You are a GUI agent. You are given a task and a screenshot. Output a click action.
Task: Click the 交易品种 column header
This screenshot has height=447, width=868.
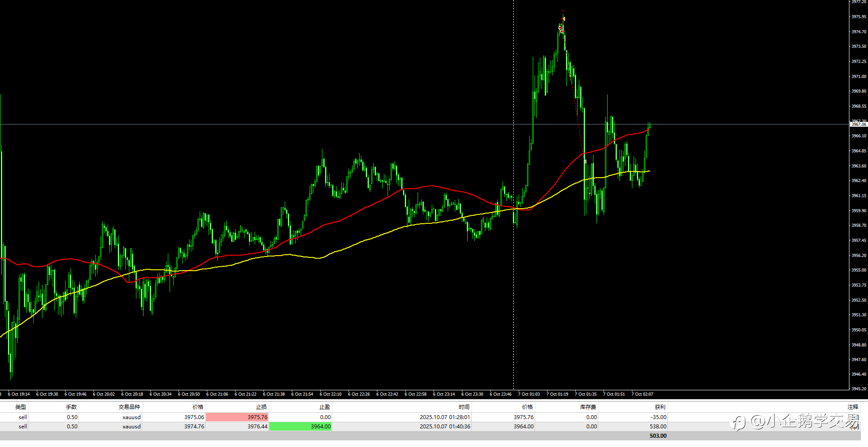129,407
